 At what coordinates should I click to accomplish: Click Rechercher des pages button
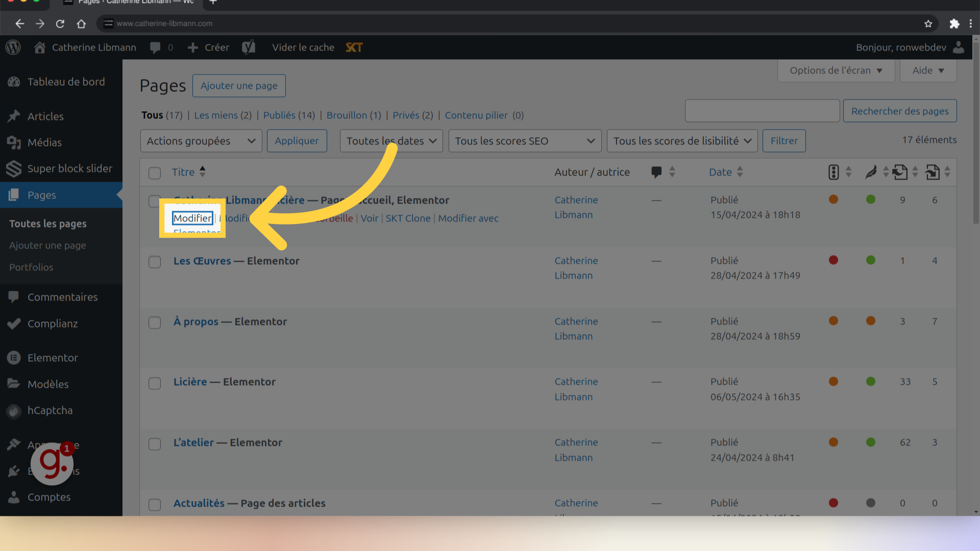click(x=900, y=111)
